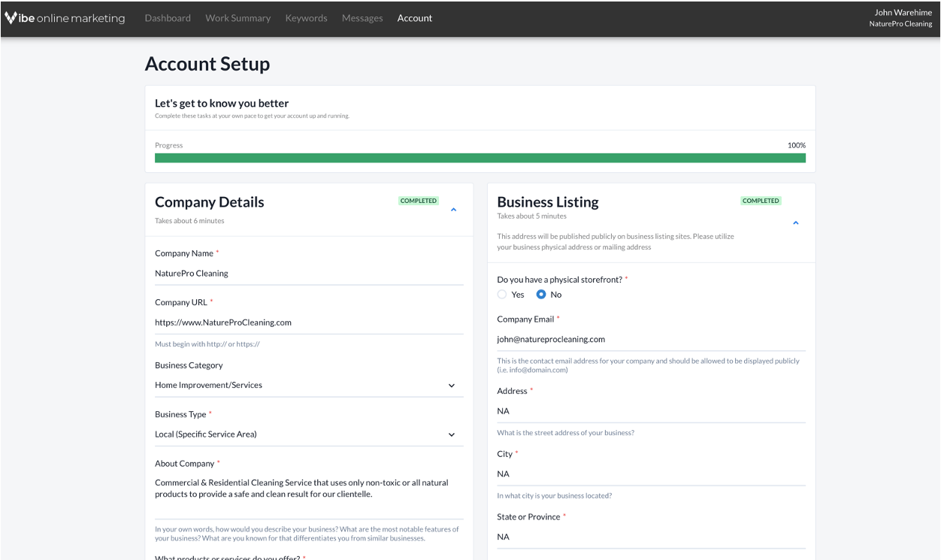The height and width of the screenshot is (560, 941).
Task: Click into the Company URL field
Action: point(308,322)
